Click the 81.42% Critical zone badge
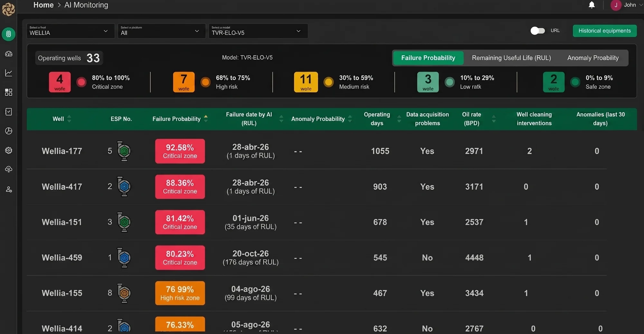The height and width of the screenshot is (334, 644). [x=180, y=222]
